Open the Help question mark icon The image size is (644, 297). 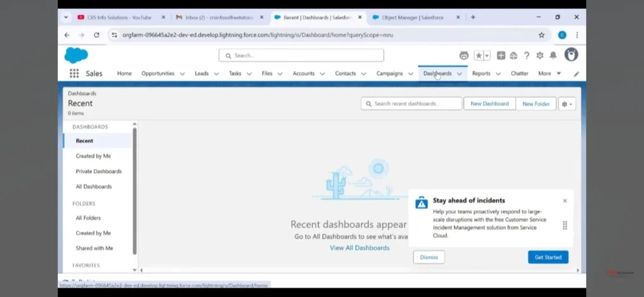coord(526,55)
